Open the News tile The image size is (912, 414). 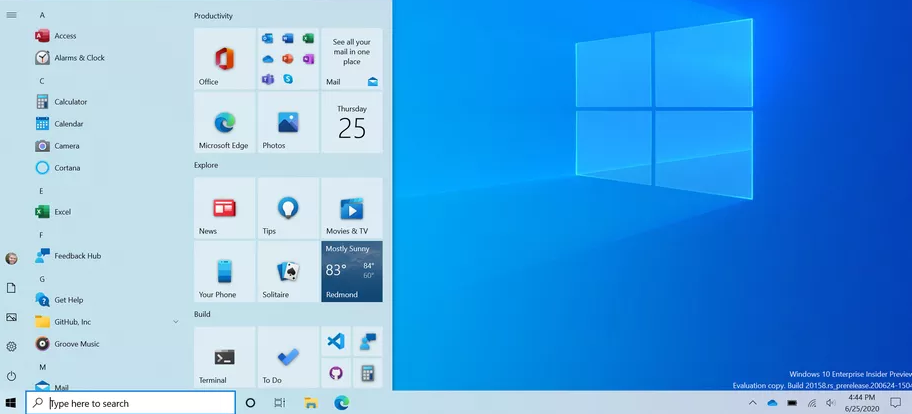tap(225, 208)
